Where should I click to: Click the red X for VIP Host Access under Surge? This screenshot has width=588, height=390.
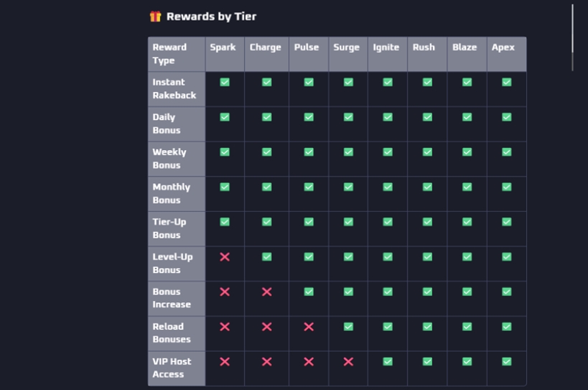pos(348,361)
